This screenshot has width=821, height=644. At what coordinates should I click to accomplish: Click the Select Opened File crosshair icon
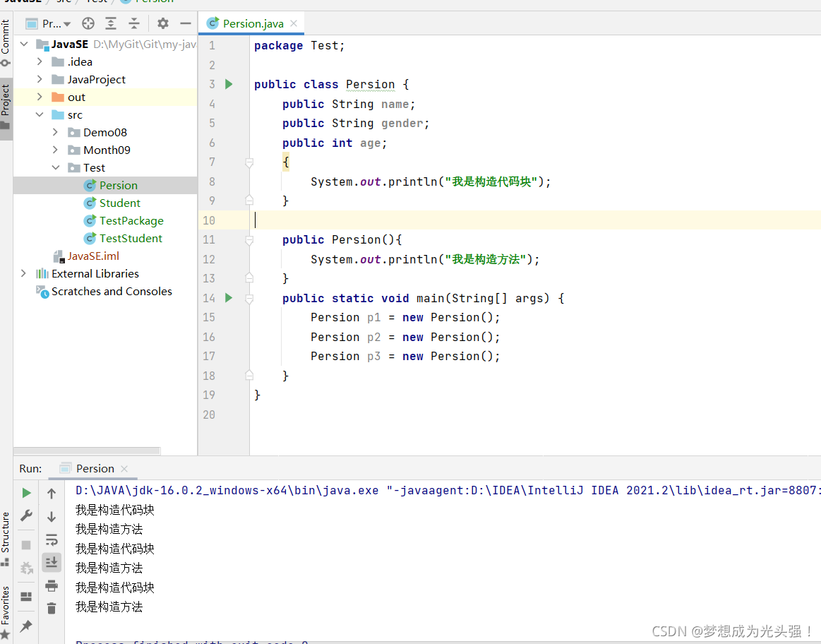88,23
